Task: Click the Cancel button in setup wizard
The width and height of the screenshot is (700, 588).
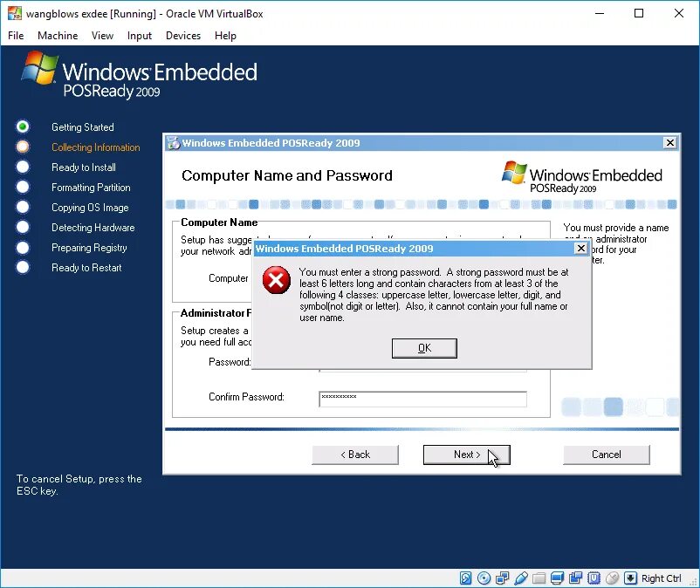Action: coord(607,455)
